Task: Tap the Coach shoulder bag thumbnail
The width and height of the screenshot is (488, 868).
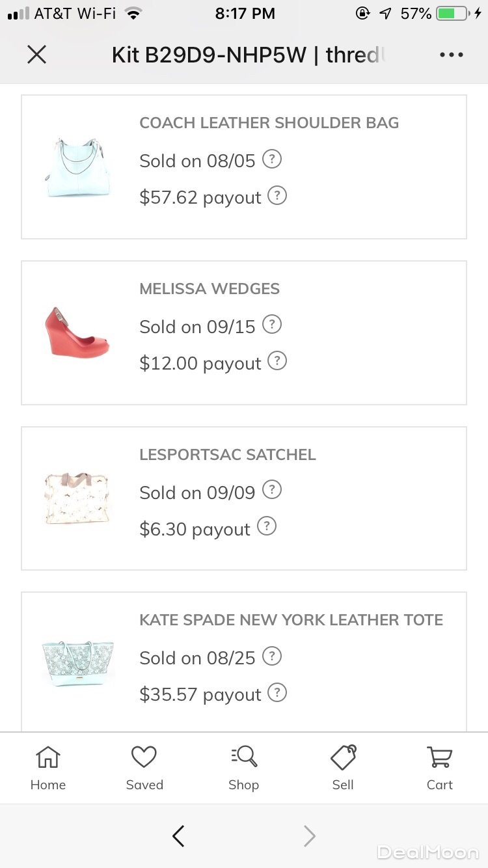Action: [77, 167]
